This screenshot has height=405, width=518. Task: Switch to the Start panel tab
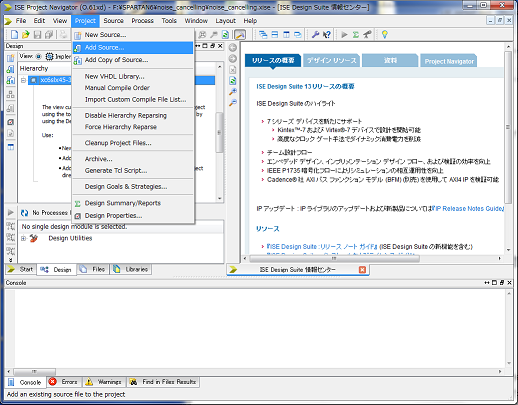pyautogui.click(x=21, y=269)
